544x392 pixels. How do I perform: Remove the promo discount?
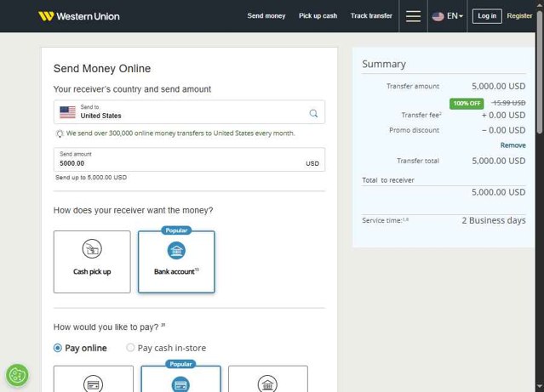pos(513,145)
